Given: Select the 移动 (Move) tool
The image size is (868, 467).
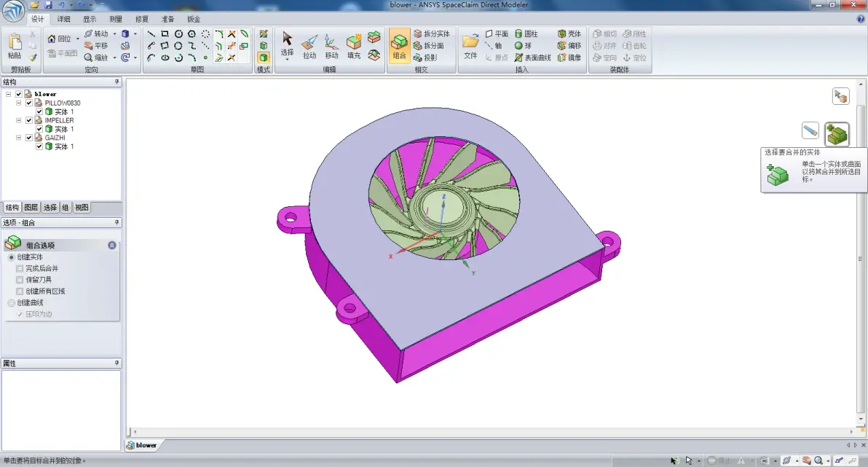Looking at the screenshot, I should (x=331, y=47).
